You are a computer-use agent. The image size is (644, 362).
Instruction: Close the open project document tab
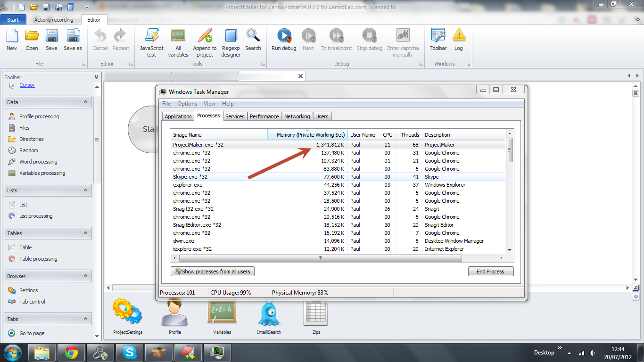301,76
